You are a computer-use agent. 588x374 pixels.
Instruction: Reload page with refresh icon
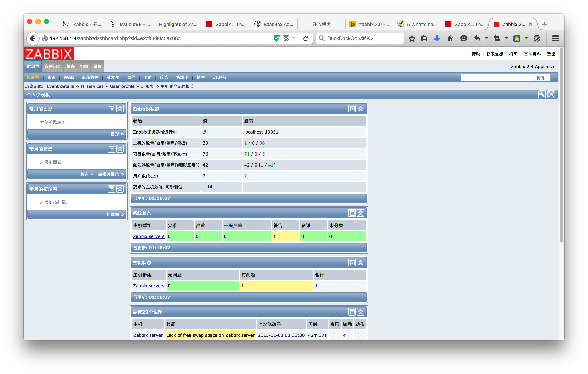pos(305,38)
